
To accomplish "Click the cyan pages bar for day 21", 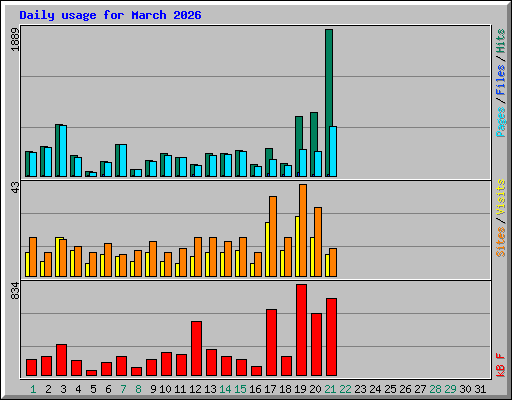I will coord(333,151).
